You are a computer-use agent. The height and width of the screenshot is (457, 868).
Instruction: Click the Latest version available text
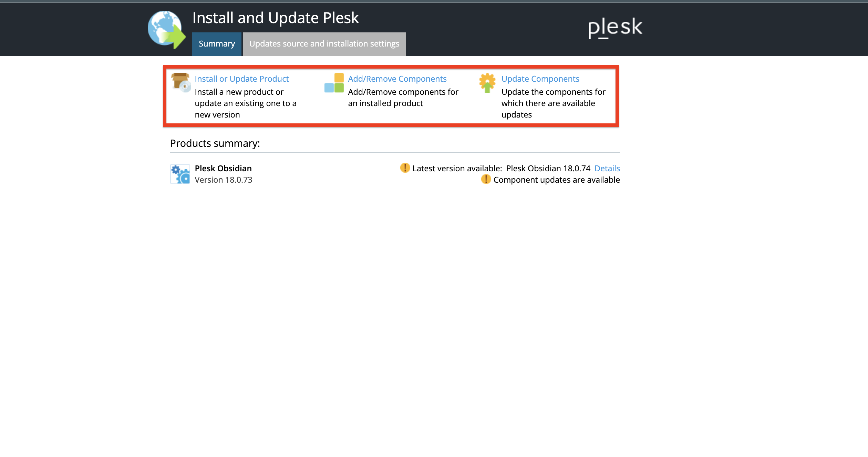pyautogui.click(x=457, y=169)
